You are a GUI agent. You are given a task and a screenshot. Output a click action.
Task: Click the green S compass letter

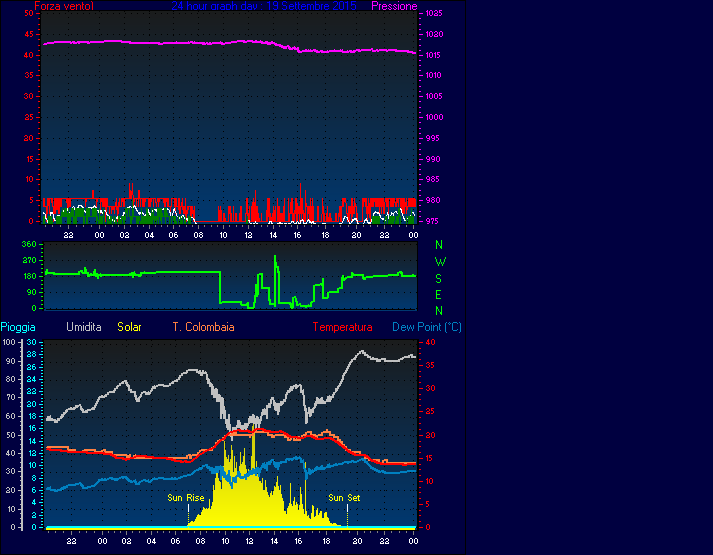pos(438,279)
